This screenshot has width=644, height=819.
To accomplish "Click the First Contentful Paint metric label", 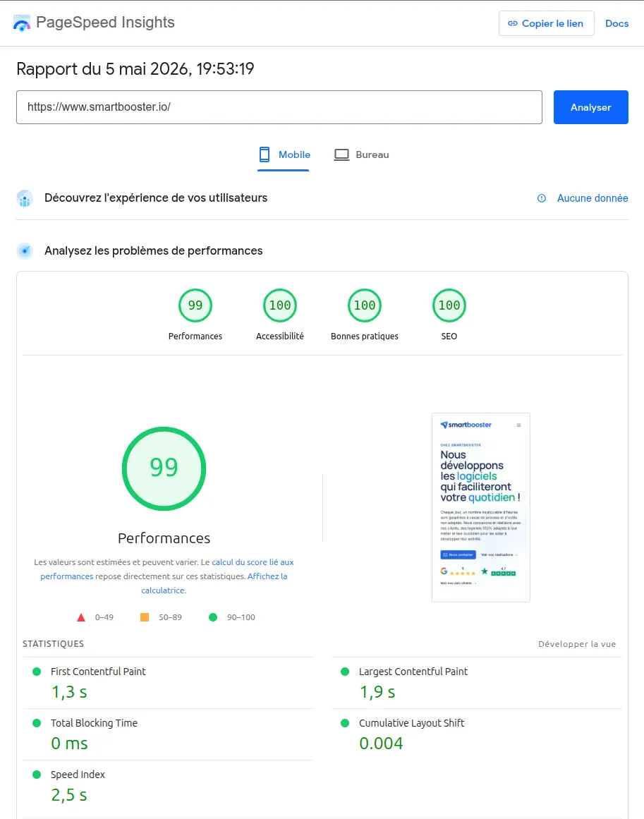I will (x=98, y=672).
